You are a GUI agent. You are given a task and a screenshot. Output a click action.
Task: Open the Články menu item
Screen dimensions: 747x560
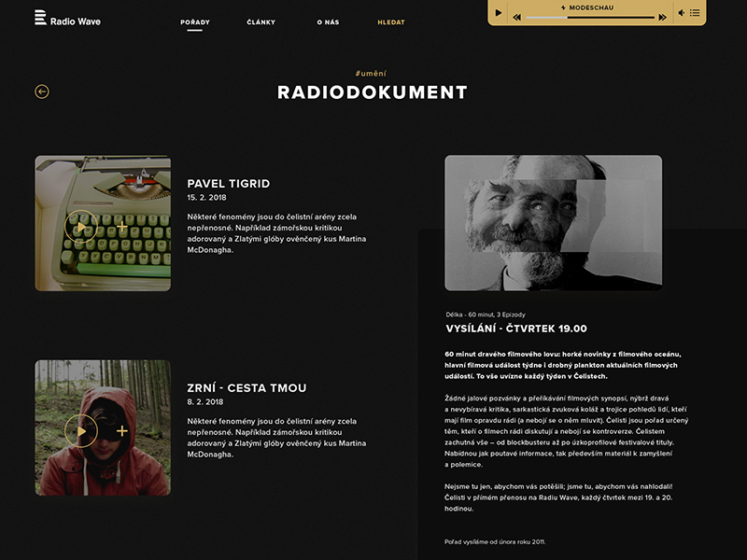(261, 21)
